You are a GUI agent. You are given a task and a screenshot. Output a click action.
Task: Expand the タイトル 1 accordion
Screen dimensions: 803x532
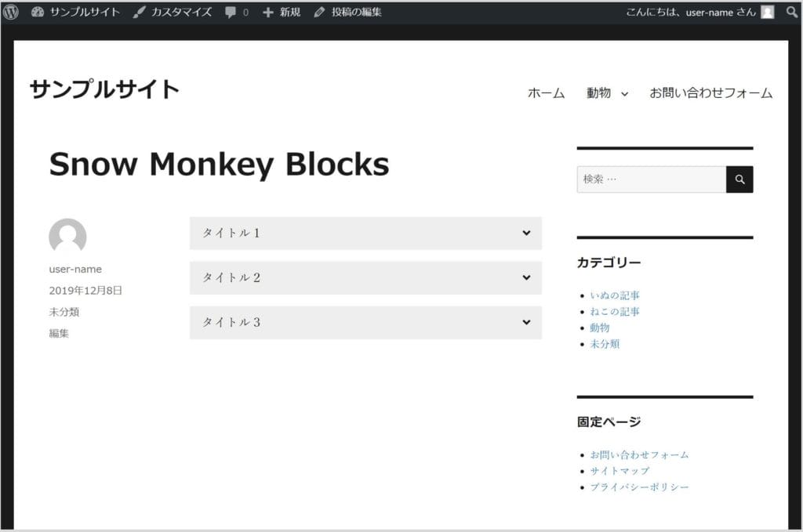[x=365, y=233]
